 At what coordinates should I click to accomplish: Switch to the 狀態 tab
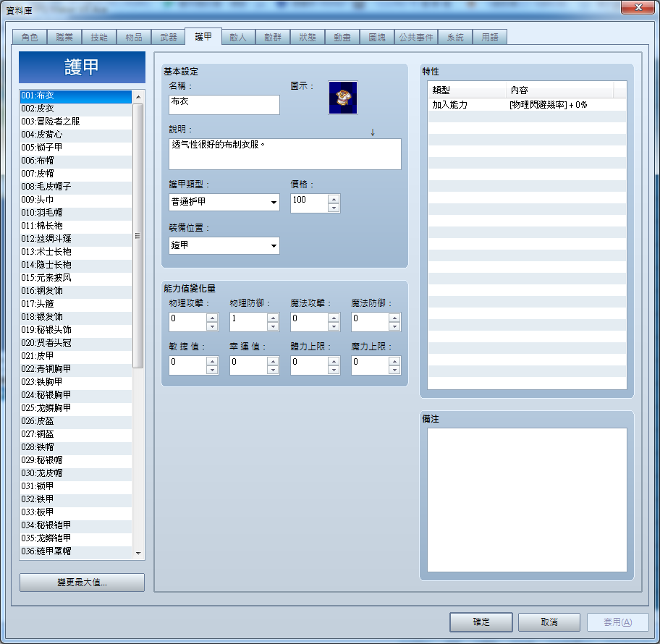point(308,37)
